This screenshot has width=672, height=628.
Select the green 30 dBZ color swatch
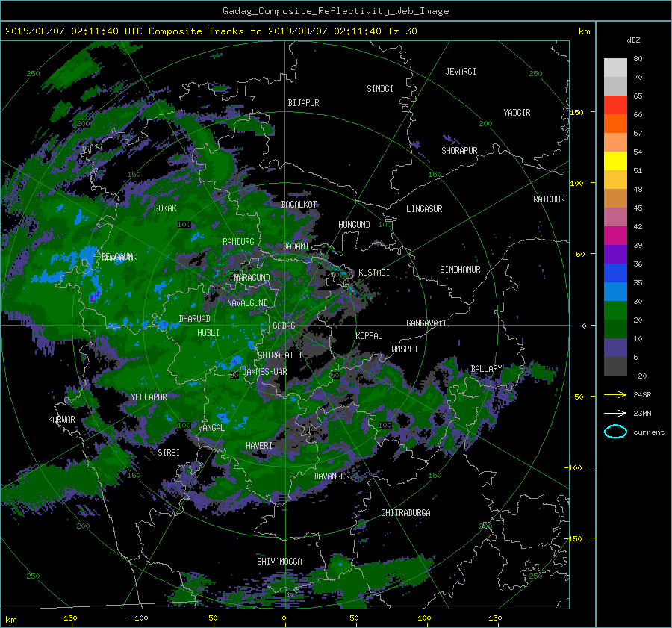point(615,311)
